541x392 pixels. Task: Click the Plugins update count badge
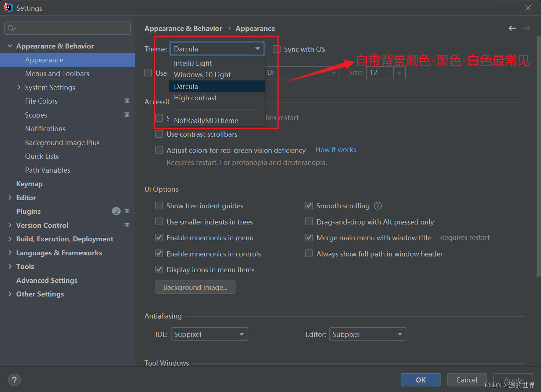116,211
